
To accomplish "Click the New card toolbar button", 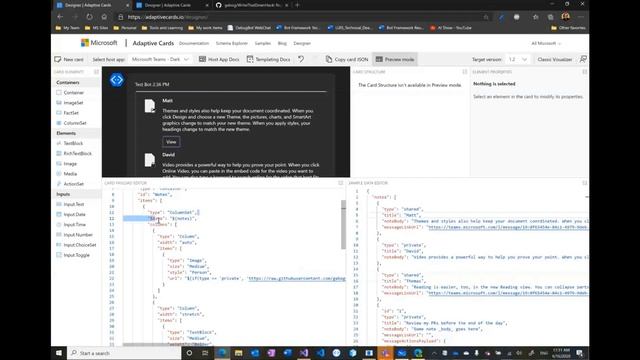I will pos(69,59).
